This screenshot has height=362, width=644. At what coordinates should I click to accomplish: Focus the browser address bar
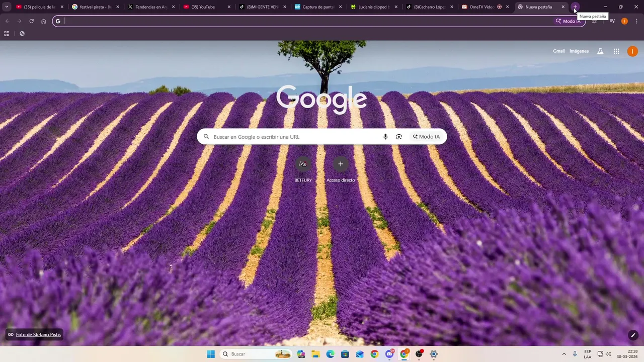(x=319, y=21)
